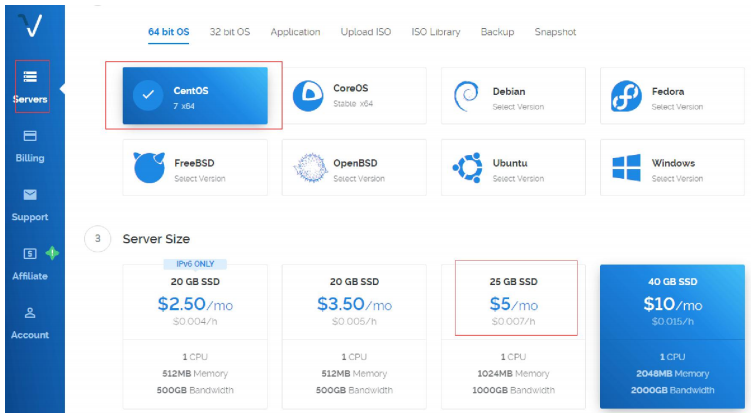
Task: Switch to the 32 bit OS tab
Action: 230,32
